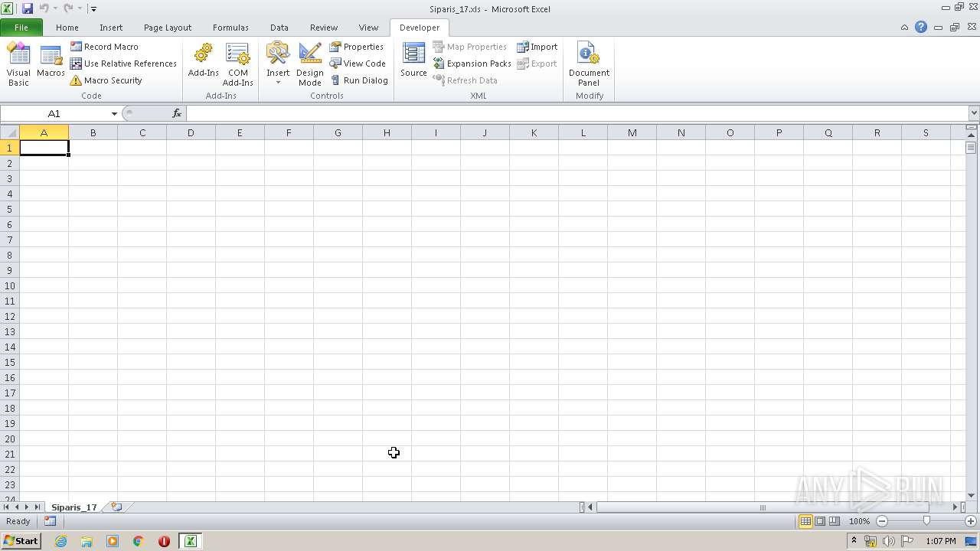
Task: Go to the first sheet
Action: (6, 507)
